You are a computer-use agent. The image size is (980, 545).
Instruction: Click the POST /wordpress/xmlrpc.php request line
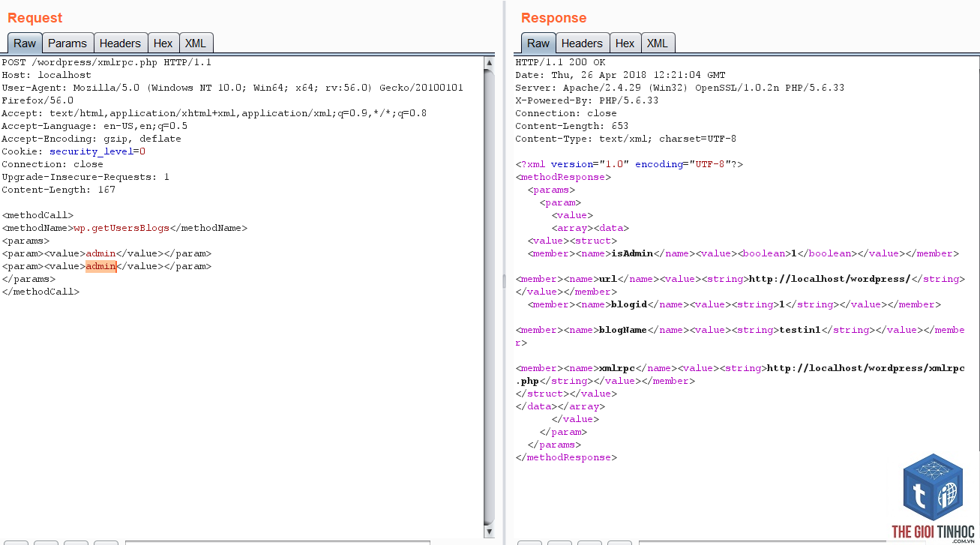pyautogui.click(x=106, y=63)
